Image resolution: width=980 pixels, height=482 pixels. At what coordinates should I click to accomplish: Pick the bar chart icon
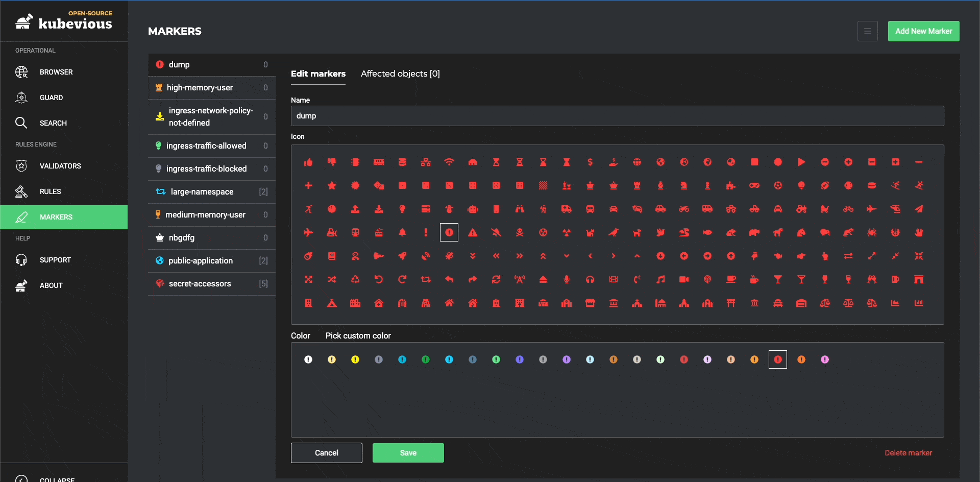(x=919, y=303)
